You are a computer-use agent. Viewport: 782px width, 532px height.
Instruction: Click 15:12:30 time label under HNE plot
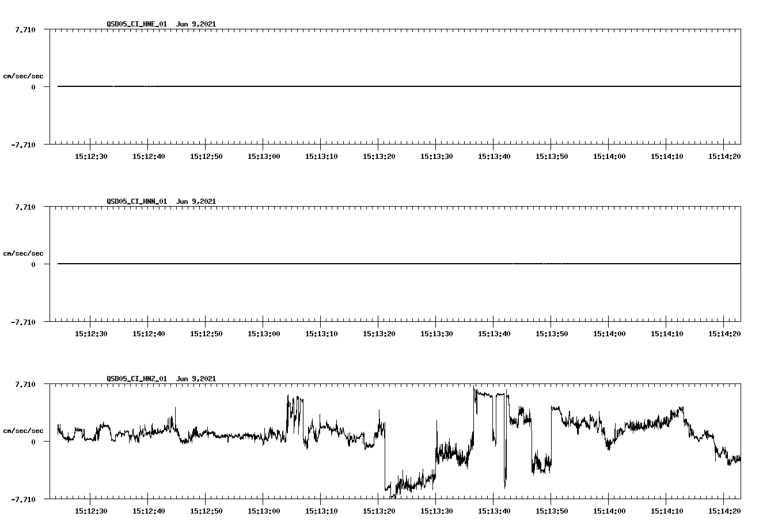tap(91, 157)
